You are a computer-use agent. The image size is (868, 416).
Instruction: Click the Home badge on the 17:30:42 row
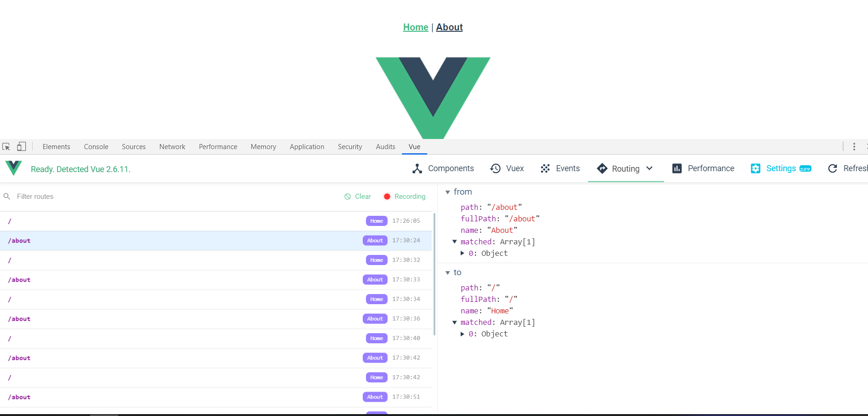[377, 377]
